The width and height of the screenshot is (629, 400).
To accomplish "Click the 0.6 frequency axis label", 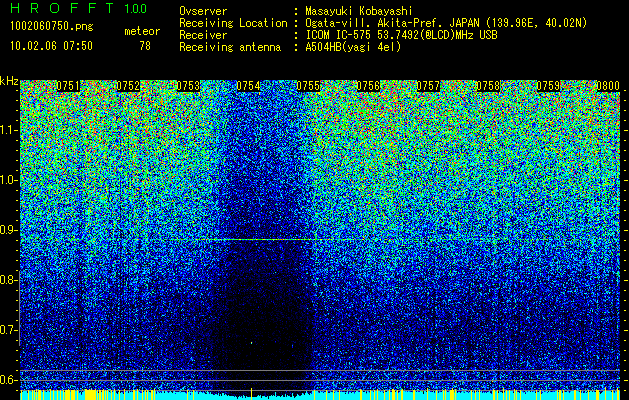I will point(8,380).
